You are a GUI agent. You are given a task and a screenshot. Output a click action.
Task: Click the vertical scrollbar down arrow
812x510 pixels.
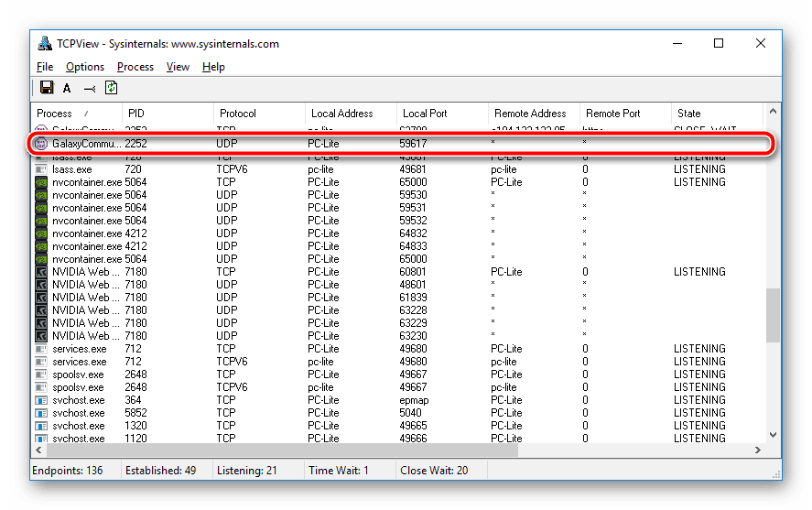tap(774, 436)
